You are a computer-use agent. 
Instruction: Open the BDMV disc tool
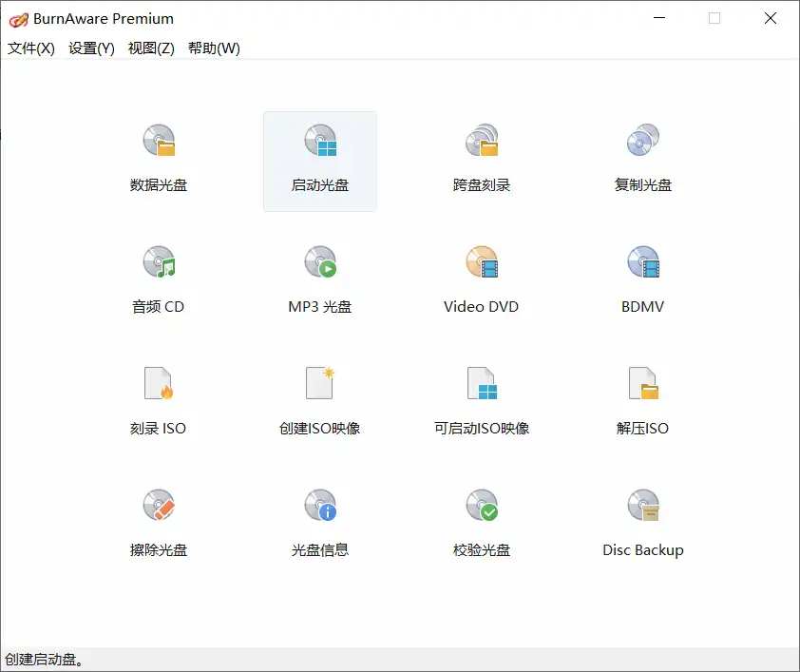tap(643, 283)
